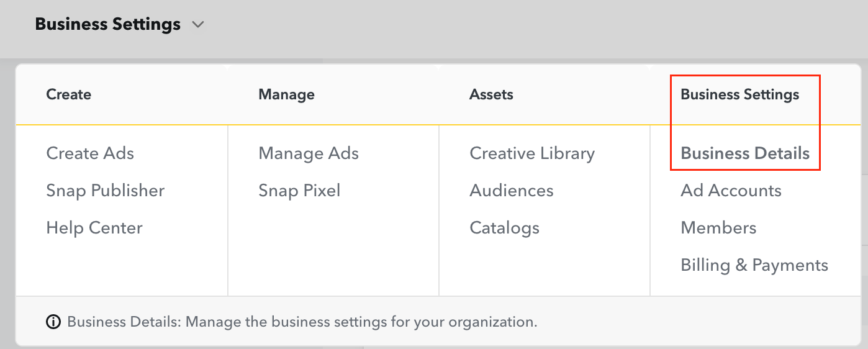Select Catalogs under Assets

(x=504, y=228)
